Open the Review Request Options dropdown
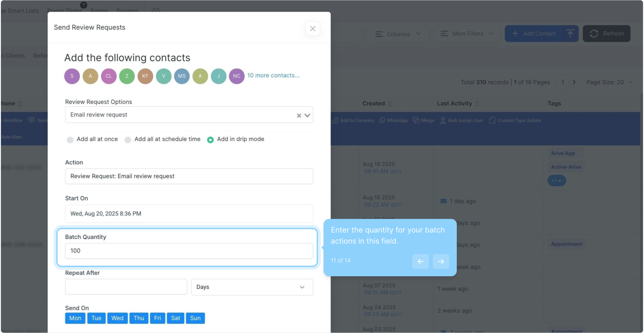The width and height of the screenshot is (644, 333). click(307, 115)
